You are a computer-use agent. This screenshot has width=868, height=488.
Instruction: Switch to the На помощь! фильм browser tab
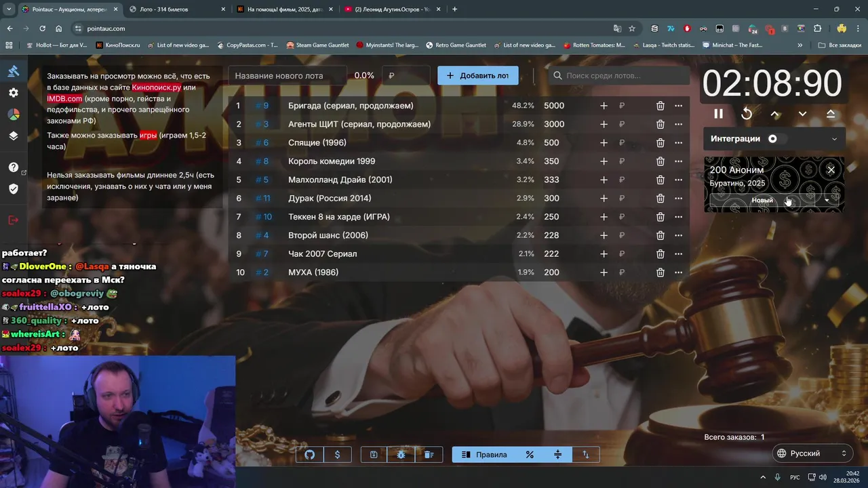tap(283, 9)
